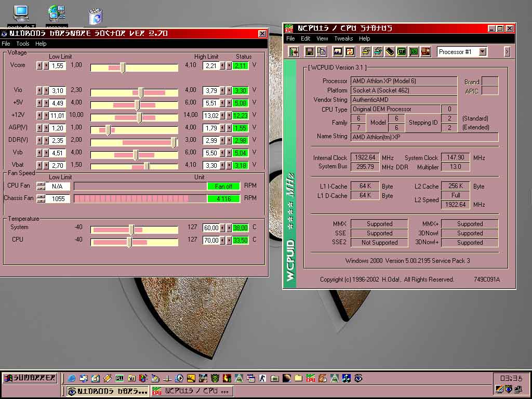This screenshot has width=532, height=399.
Task: Click the exit door icon in WCPUID toolbar
Action: tap(294, 51)
